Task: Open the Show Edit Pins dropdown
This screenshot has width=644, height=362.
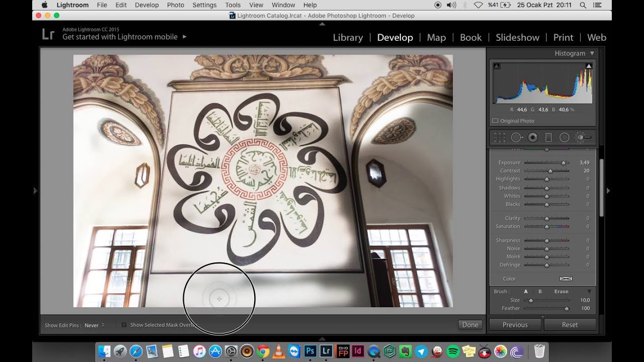Action: point(95,325)
